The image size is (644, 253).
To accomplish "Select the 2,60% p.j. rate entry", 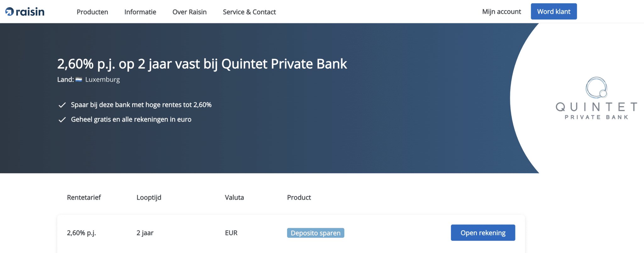I will click(x=81, y=233).
